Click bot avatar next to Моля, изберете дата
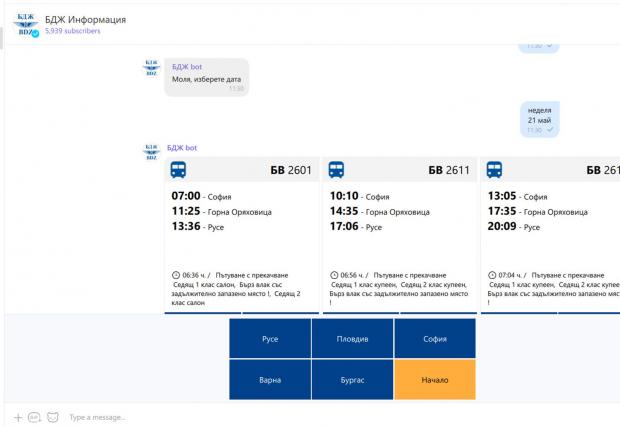Viewport: 620px width, 427px height. [151, 68]
